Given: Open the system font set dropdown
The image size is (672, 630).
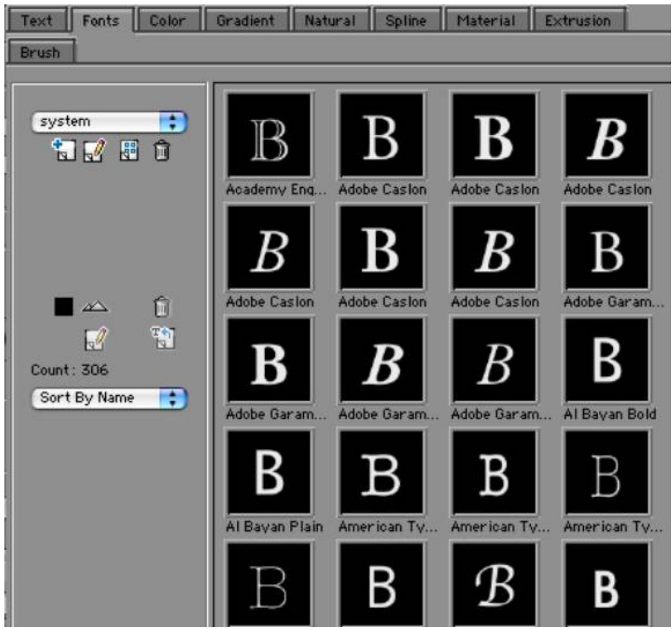Looking at the screenshot, I should click(x=110, y=121).
